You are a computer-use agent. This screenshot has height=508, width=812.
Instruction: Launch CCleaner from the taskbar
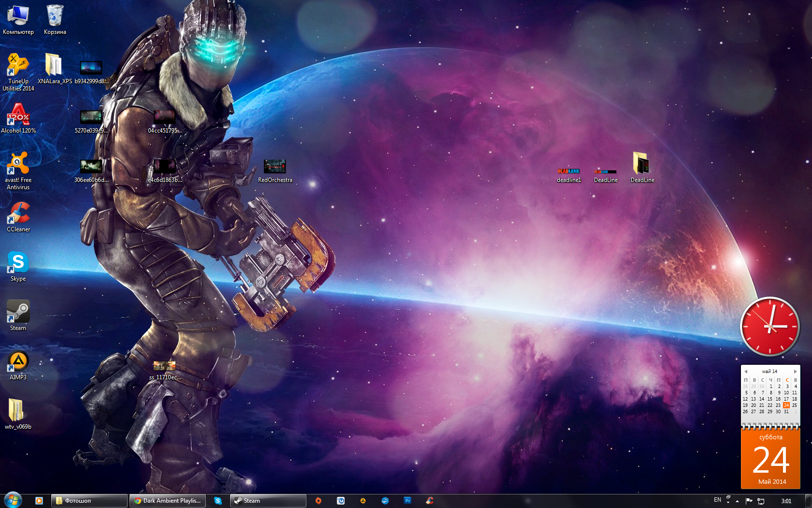tap(430, 501)
